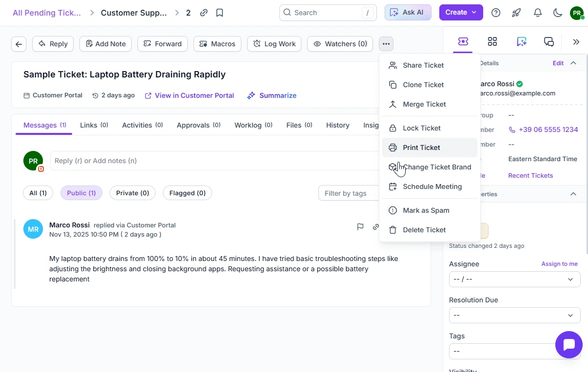This screenshot has width=588, height=372.
Task: Switch to the History tab
Action: click(x=337, y=125)
